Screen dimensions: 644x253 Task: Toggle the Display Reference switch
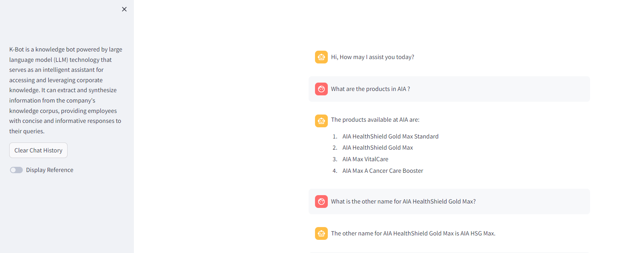pos(16,170)
